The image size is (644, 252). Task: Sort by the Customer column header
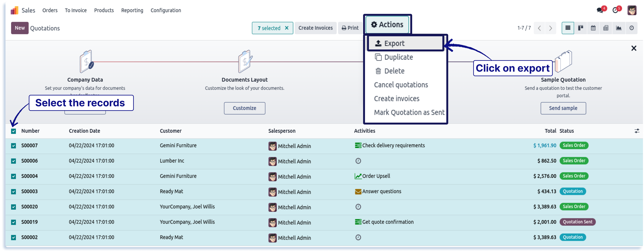coord(171,131)
